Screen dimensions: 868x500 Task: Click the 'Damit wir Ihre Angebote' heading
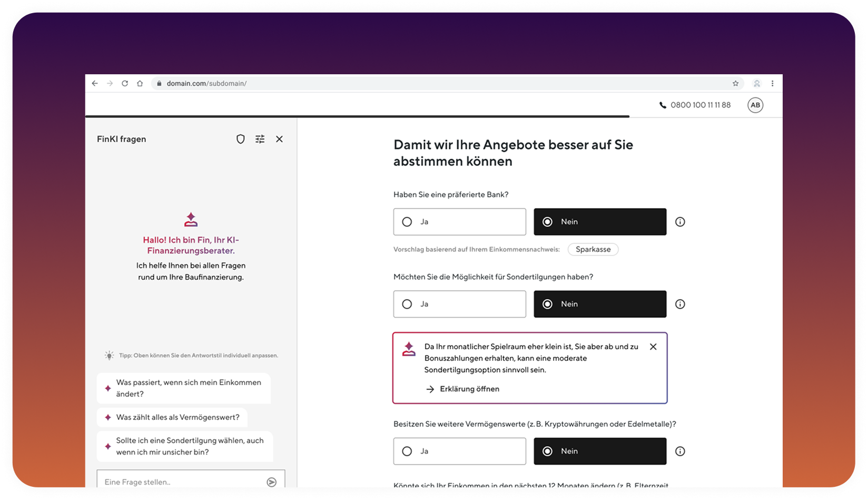[x=513, y=153]
